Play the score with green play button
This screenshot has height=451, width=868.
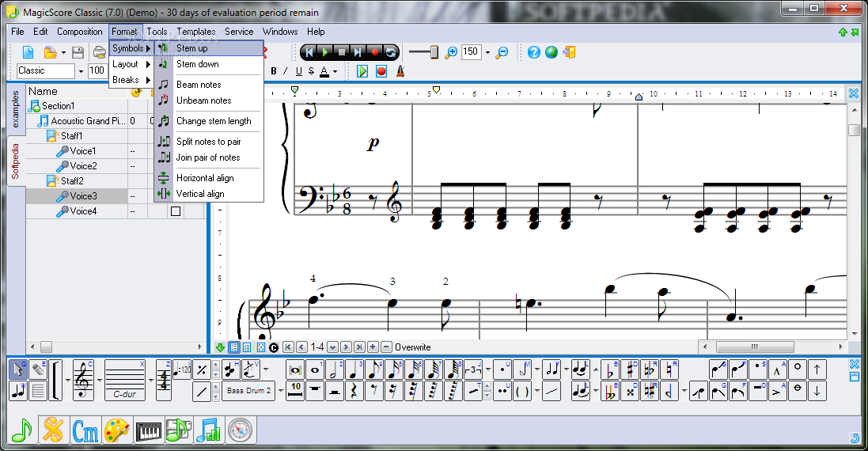(325, 52)
